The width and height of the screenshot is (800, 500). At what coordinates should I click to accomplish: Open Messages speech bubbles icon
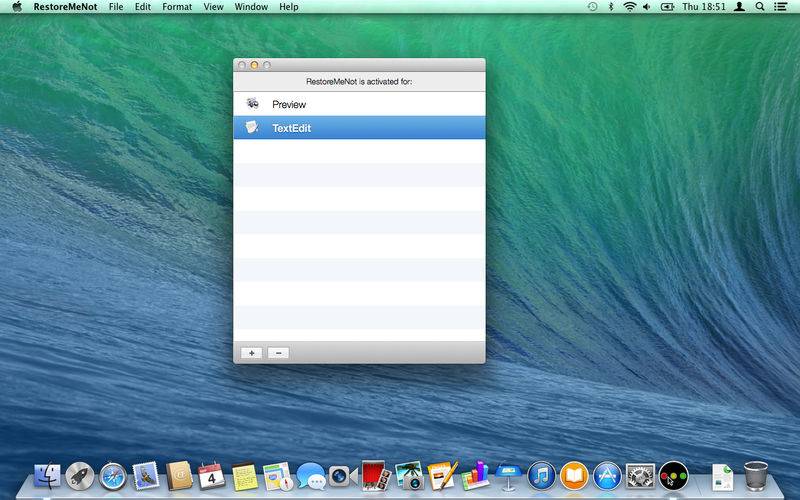311,476
